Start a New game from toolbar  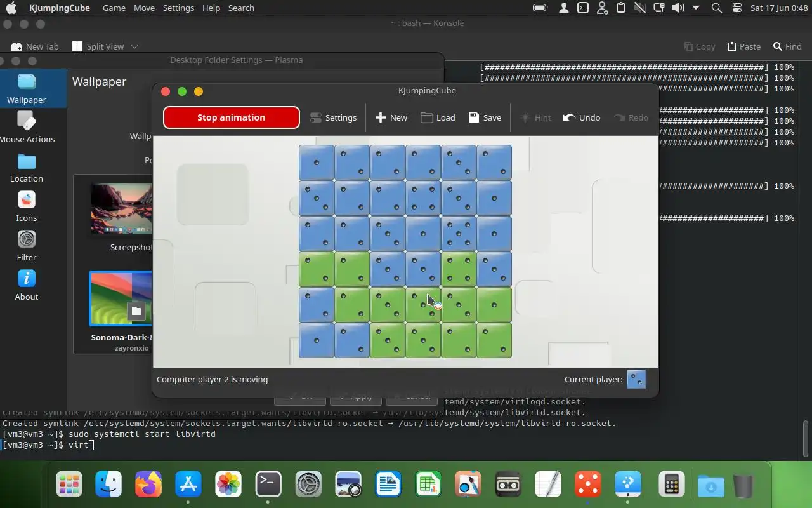click(391, 117)
